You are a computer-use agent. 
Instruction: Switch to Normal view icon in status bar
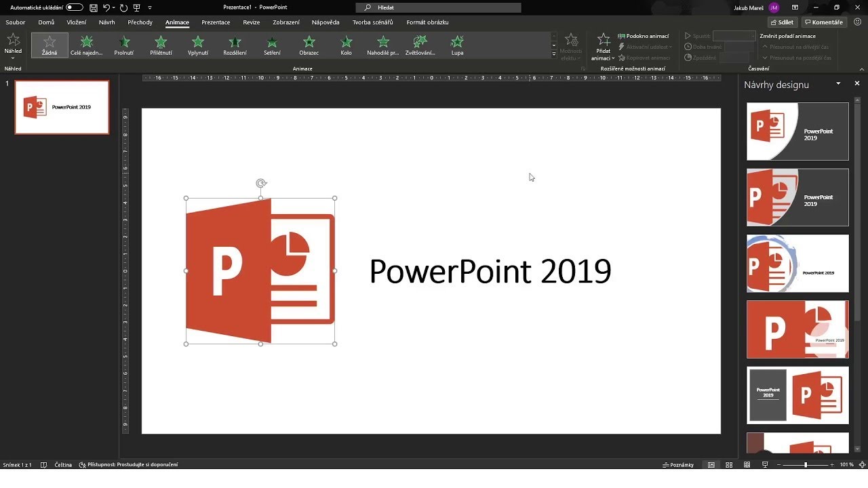711,465
